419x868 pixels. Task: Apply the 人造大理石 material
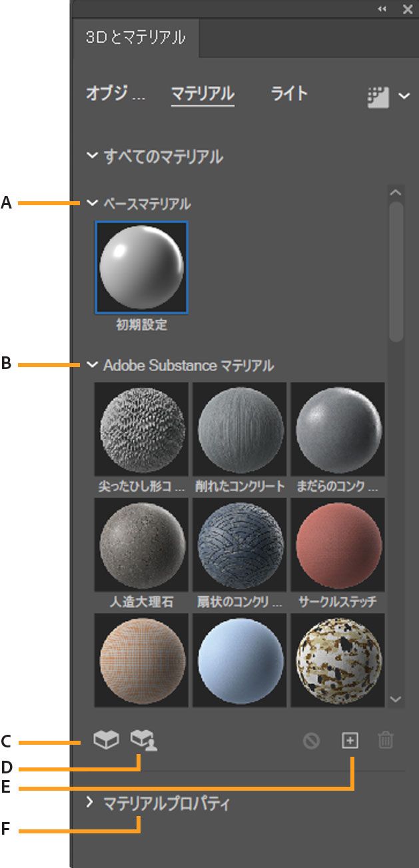[141, 544]
